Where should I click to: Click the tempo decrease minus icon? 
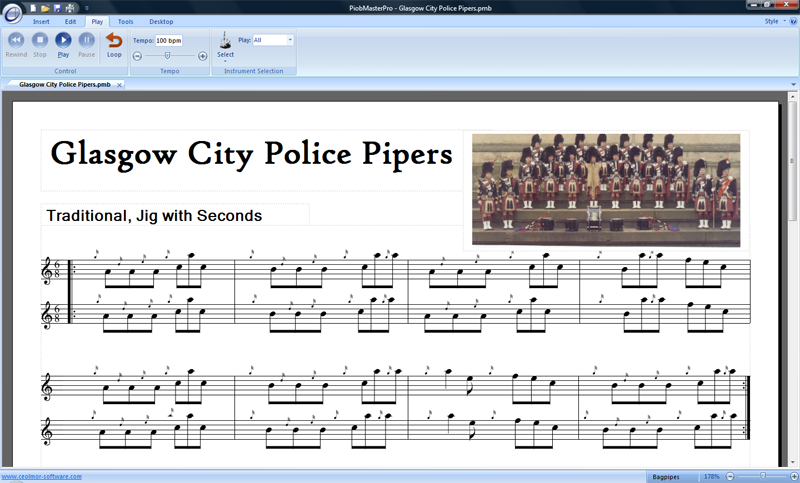pos(137,56)
